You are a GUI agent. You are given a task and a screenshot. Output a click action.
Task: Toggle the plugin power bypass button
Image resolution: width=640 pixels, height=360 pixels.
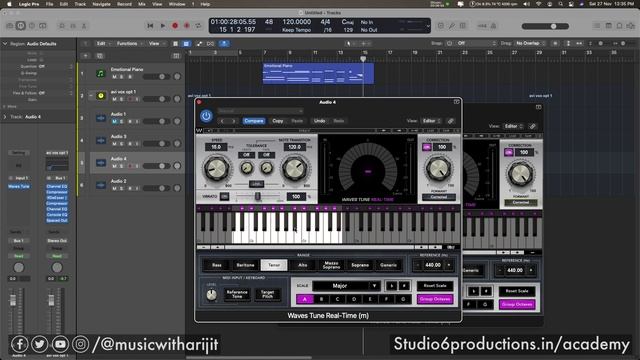click(x=206, y=116)
